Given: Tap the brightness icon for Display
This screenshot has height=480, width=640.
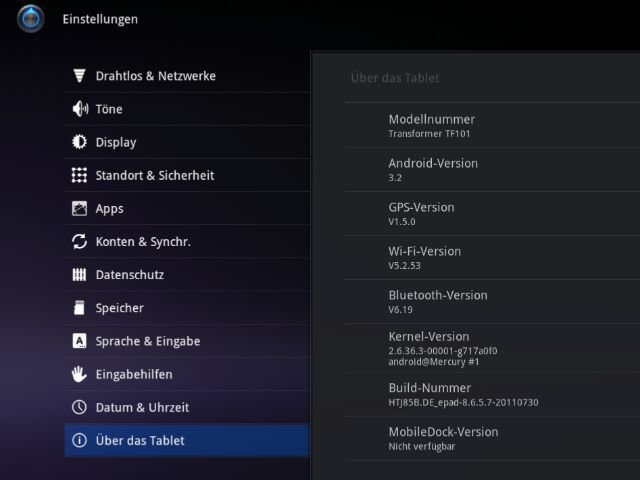Looking at the screenshot, I should [x=79, y=142].
